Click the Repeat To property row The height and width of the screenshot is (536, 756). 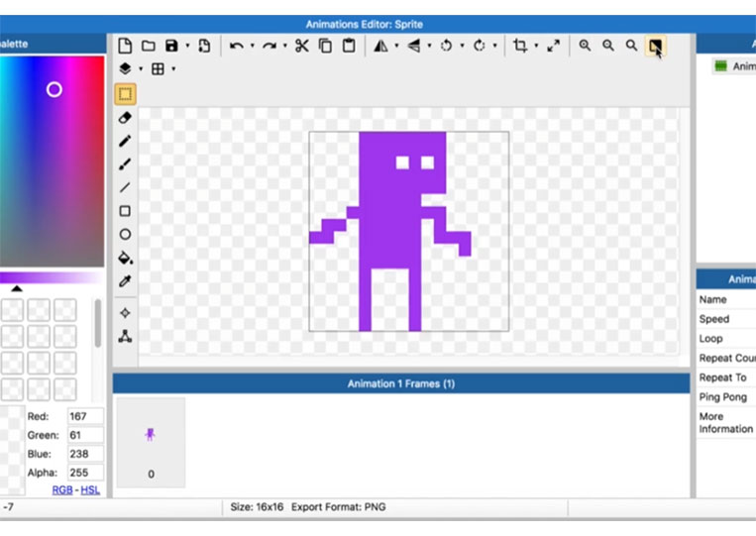(x=726, y=377)
